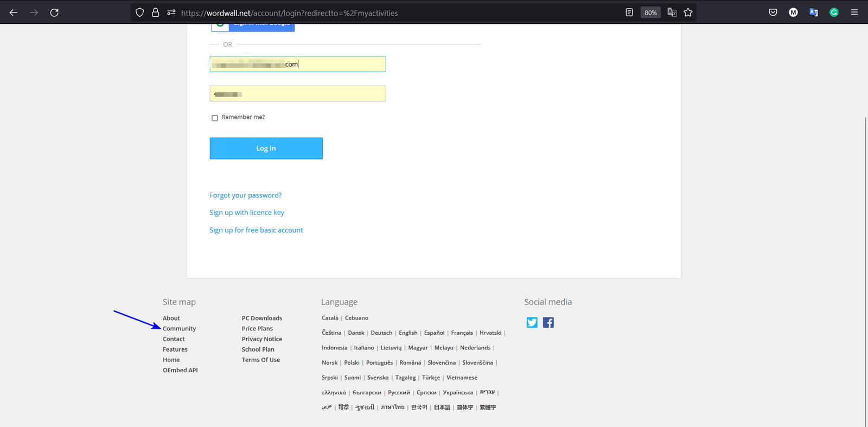
Task: Switch language to Español
Action: pyautogui.click(x=434, y=333)
